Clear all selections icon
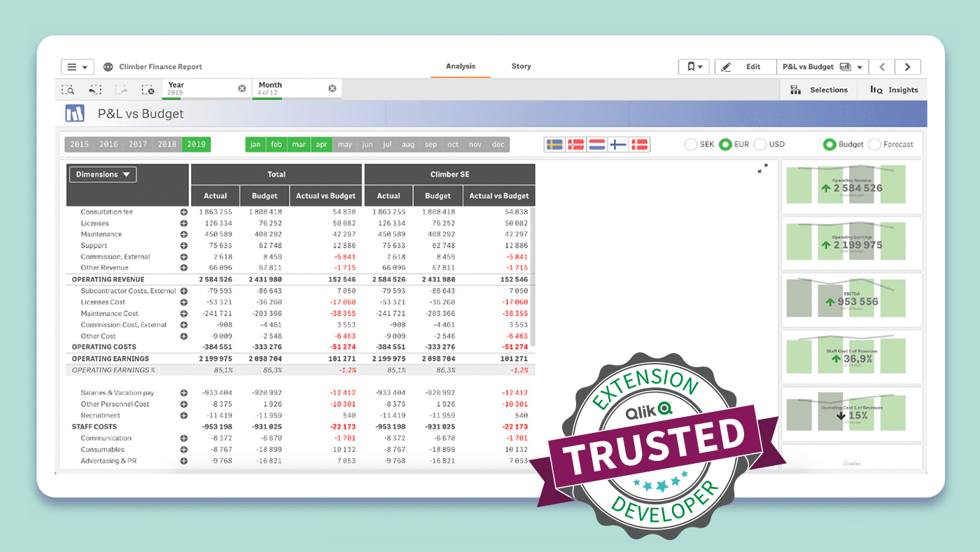The image size is (980, 552). (x=148, y=90)
